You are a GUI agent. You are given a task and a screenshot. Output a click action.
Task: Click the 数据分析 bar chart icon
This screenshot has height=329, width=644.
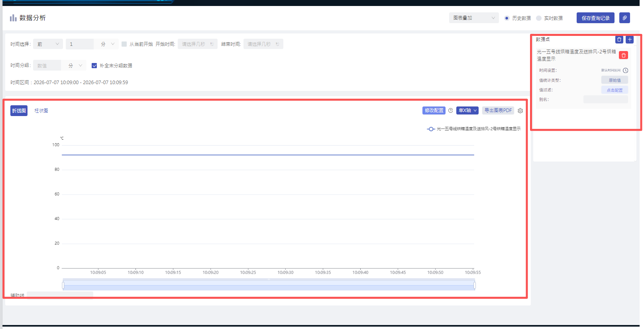click(x=13, y=18)
